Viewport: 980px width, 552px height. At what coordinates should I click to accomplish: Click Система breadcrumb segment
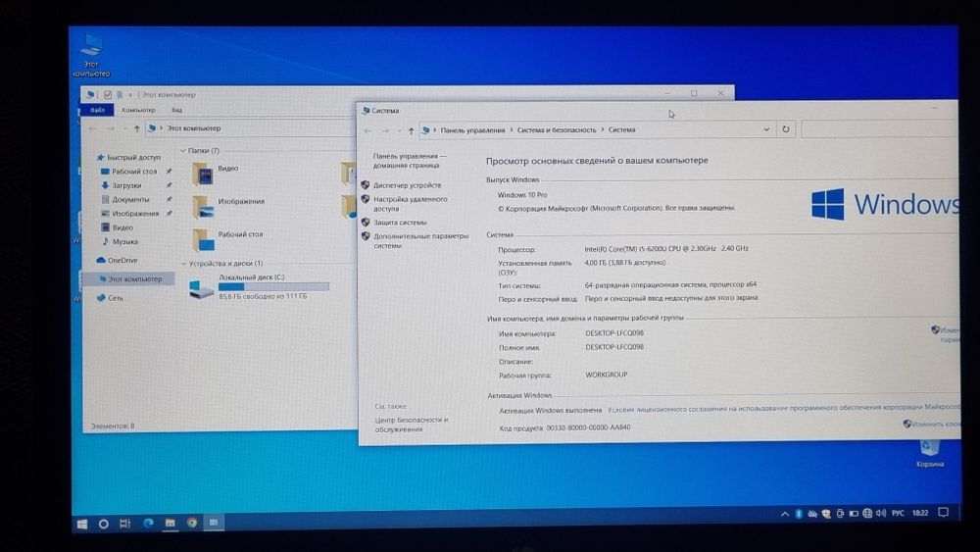coord(622,130)
